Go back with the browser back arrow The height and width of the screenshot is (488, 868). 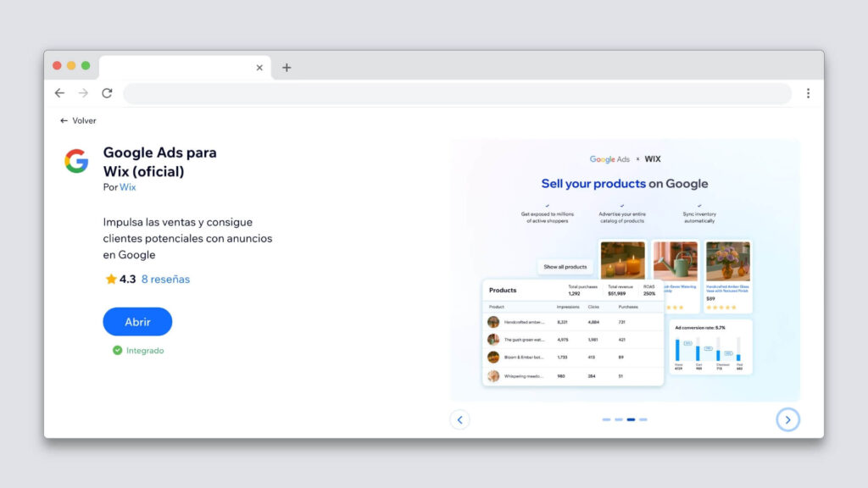59,93
